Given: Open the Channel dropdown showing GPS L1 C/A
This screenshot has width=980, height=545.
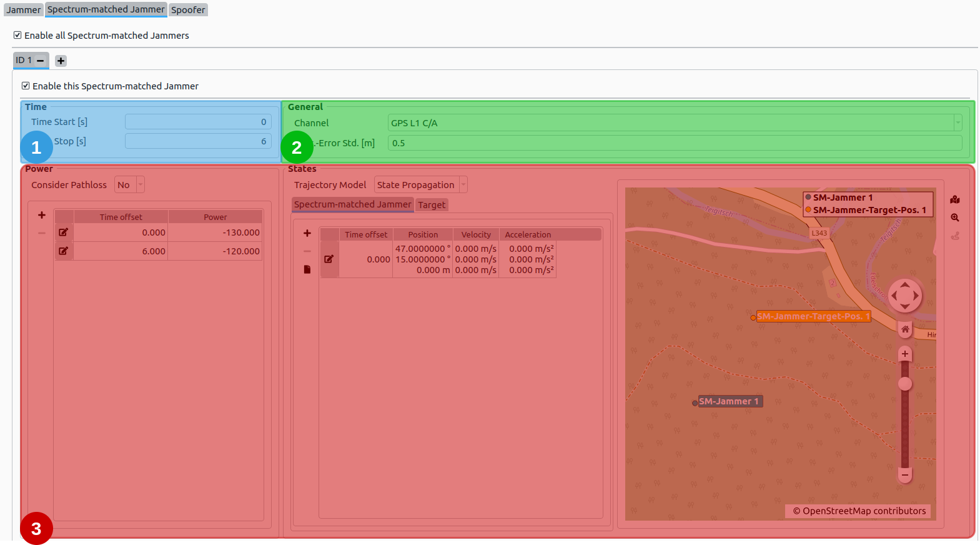Looking at the screenshot, I should (x=675, y=122).
